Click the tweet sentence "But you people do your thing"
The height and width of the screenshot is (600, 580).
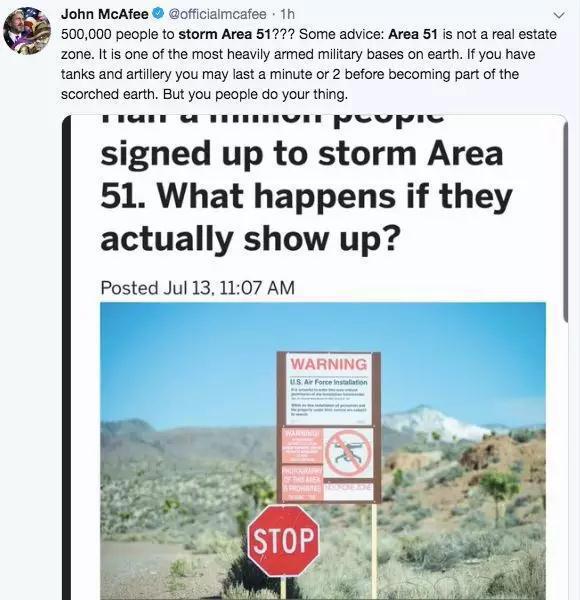255,94
